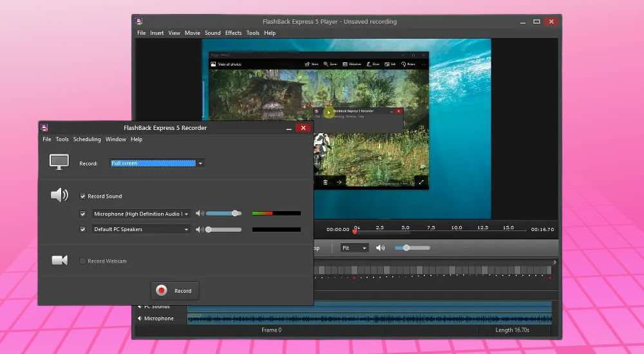Viewport: 644px width, 354px height.
Task: Click the PC Sounds track speaker icon
Action: [x=140, y=307]
